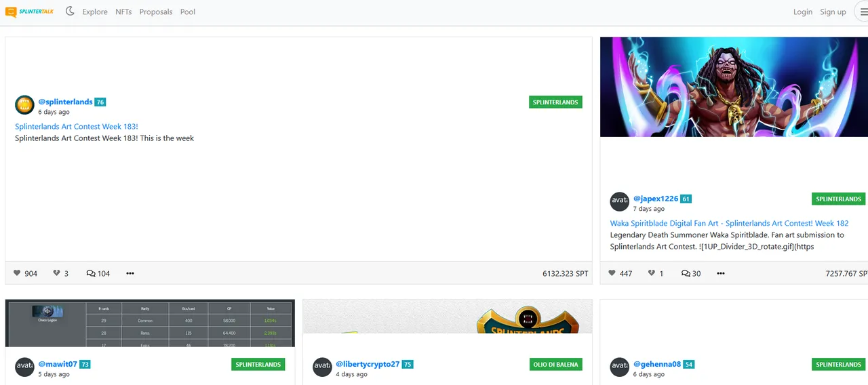Visit the @mawit07 profile link

pos(58,364)
